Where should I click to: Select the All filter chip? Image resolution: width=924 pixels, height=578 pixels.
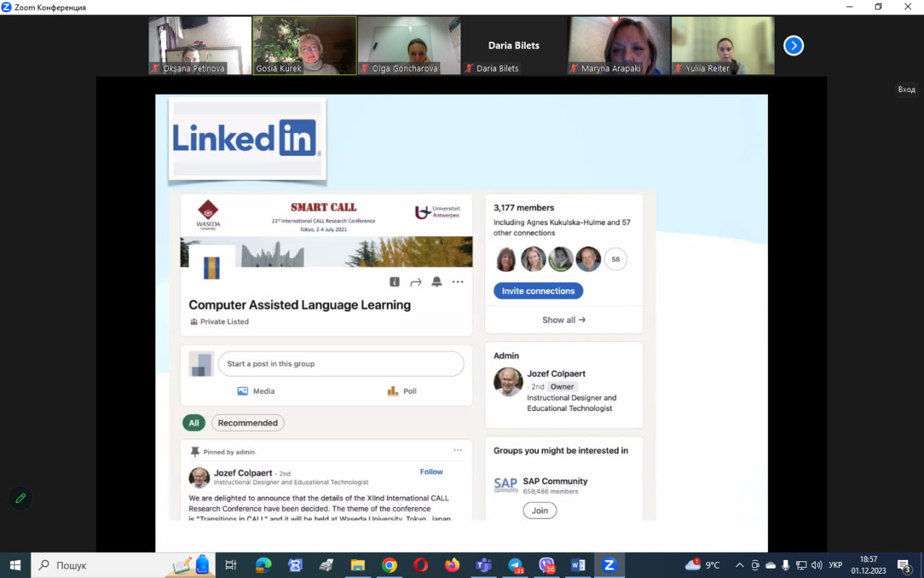point(193,423)
